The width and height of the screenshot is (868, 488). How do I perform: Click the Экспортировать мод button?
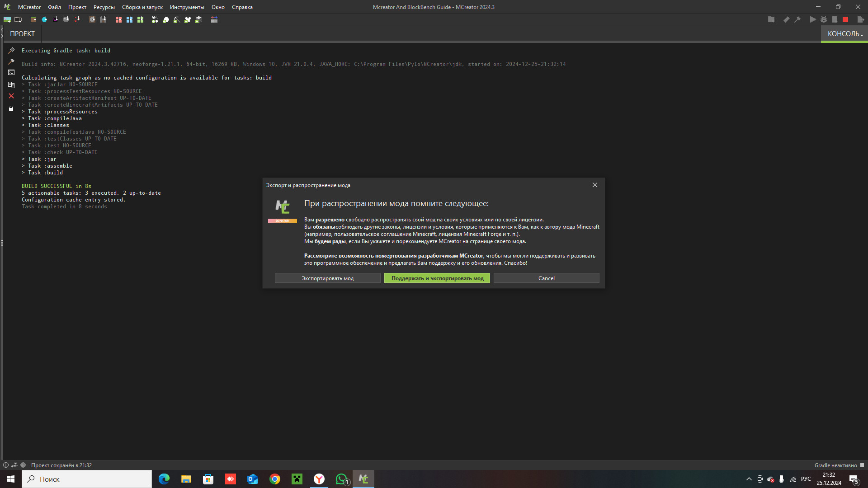[x=327, y=278]
